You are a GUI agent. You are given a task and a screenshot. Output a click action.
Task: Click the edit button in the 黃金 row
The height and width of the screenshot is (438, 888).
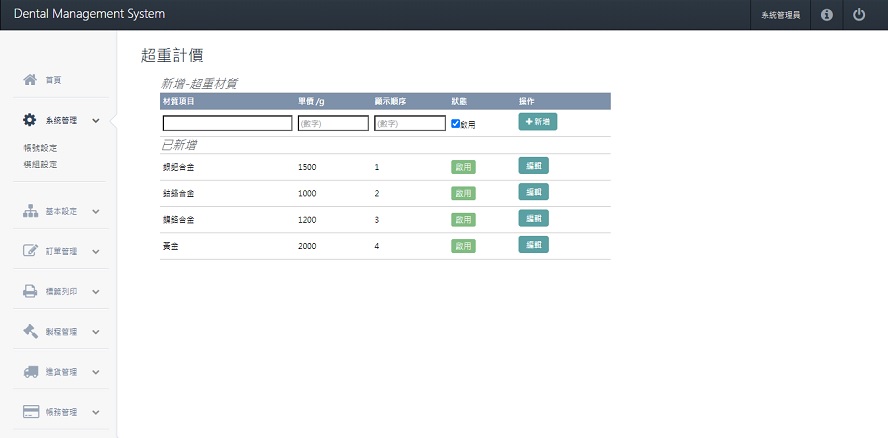coord(533,244)
